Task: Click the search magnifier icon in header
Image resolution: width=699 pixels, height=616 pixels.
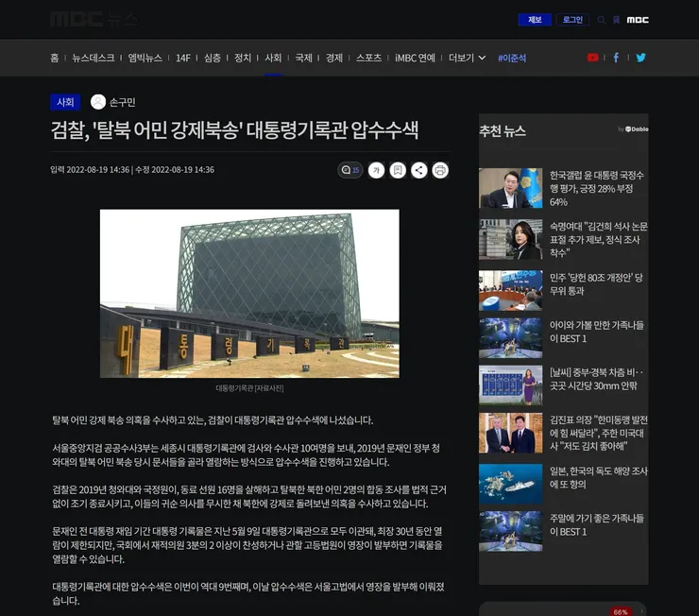Action: point(602,20)
